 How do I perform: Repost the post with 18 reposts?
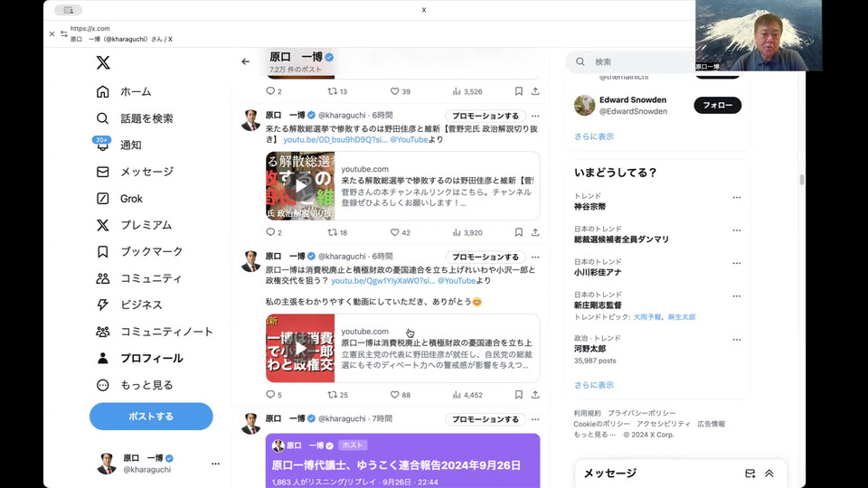pyautogui.click(x=337, y=233)
